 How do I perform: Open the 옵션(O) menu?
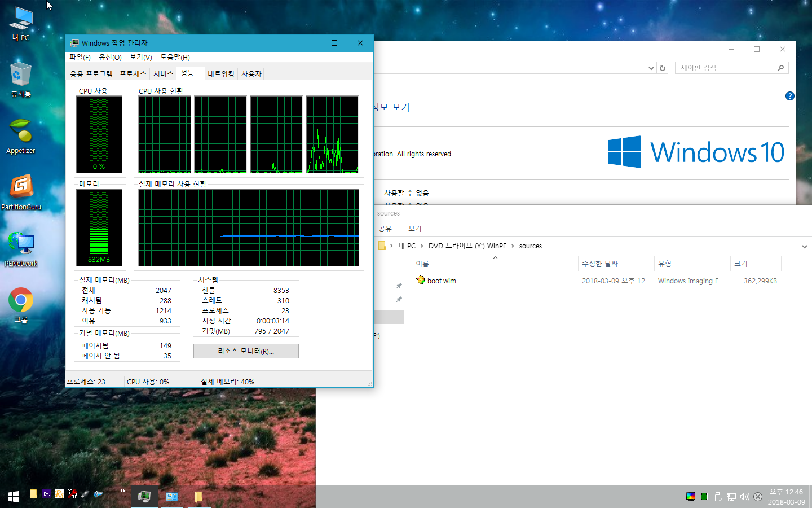point(110,57)
